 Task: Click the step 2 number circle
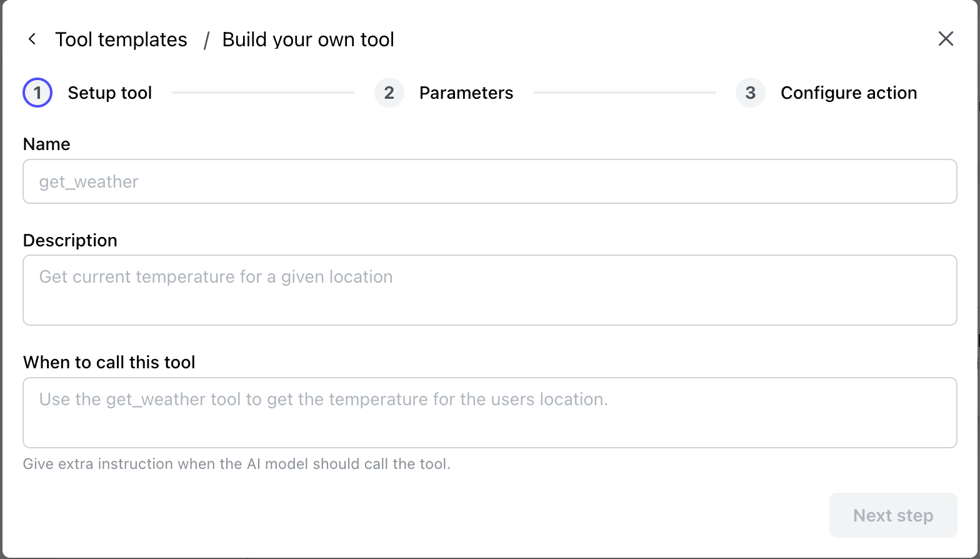point(389,93)
